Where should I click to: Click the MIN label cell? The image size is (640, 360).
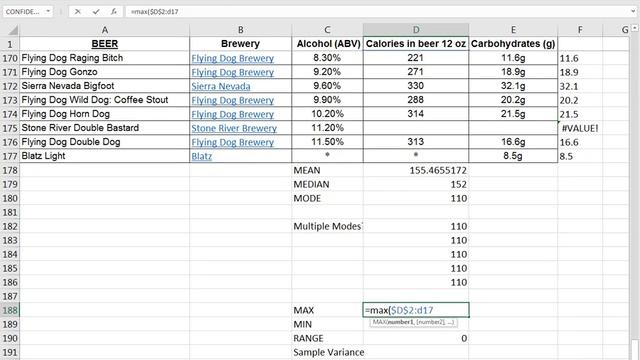pos(327,324)
